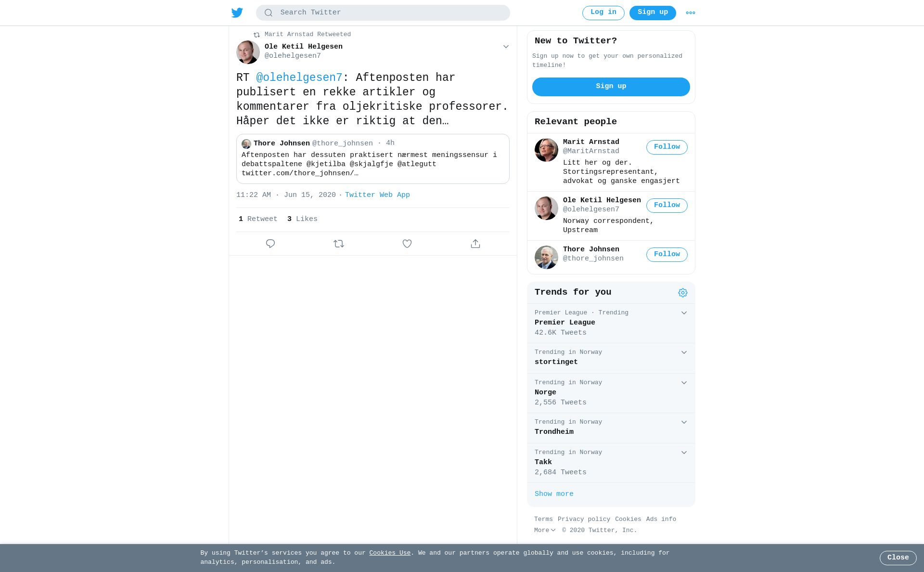The height and width of the screenshot is (572, 924).
Task: Open the Trends settings gear icon
Action: click(683, 293)
